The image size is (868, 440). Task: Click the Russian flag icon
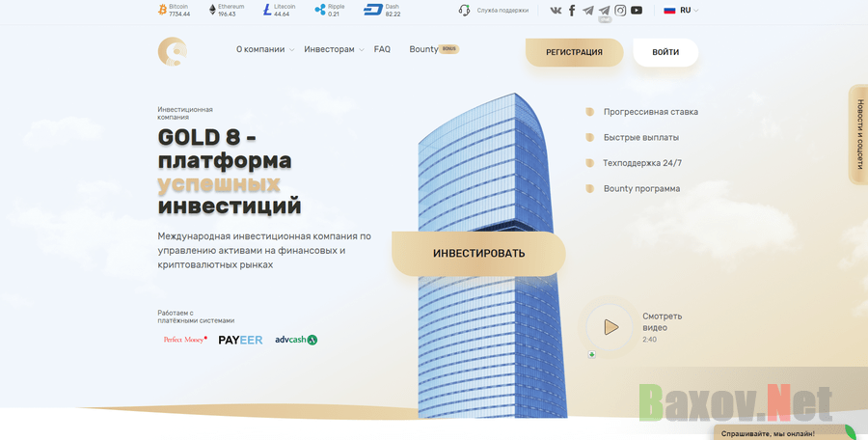tap(670, 10)
